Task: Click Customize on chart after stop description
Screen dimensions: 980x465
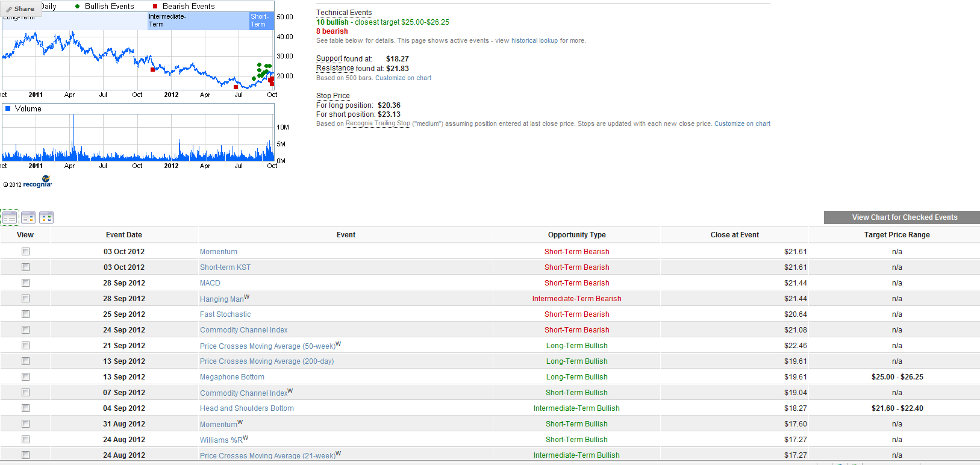Action: pos(742,124)
